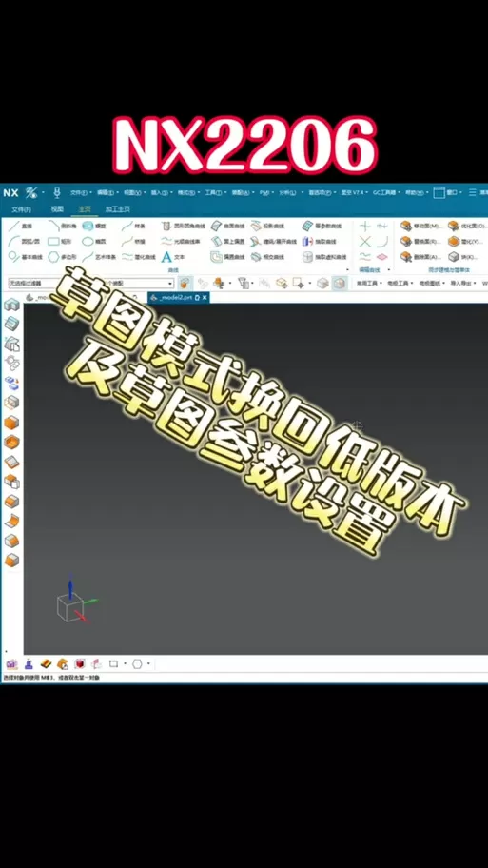Open the hexagon shape dropdown arrow at bottom

(x=148, y=663)
